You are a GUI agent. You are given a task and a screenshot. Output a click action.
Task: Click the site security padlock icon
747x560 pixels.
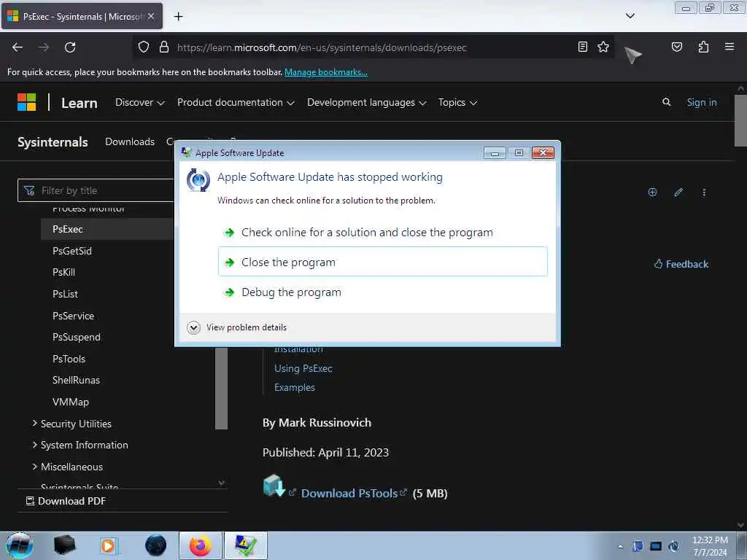(x=164, y=47)
